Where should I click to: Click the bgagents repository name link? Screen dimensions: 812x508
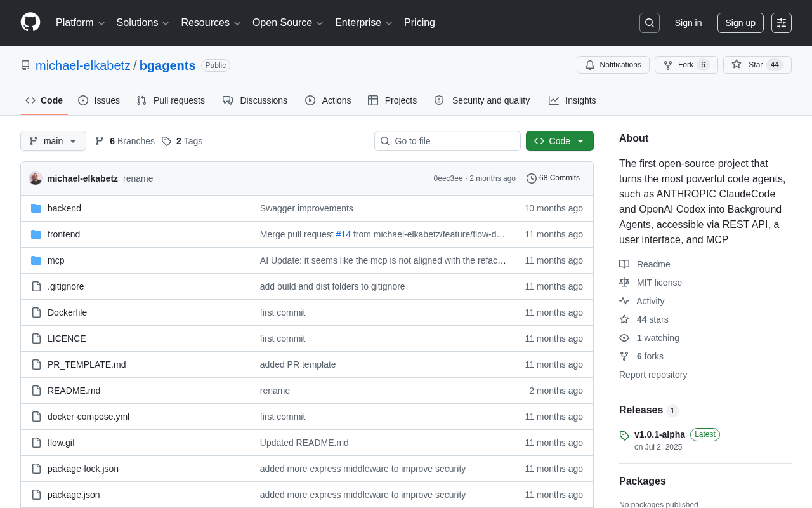click(167, 65)
